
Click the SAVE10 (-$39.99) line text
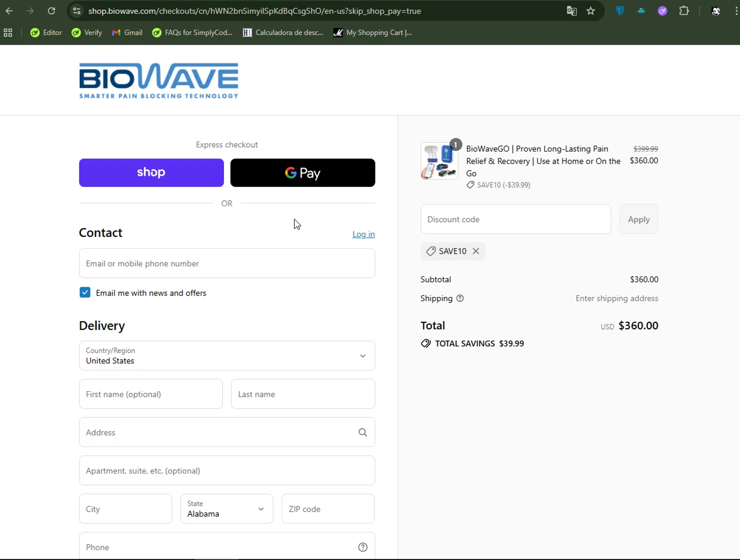pyautogui.click(x=504, y=185)
